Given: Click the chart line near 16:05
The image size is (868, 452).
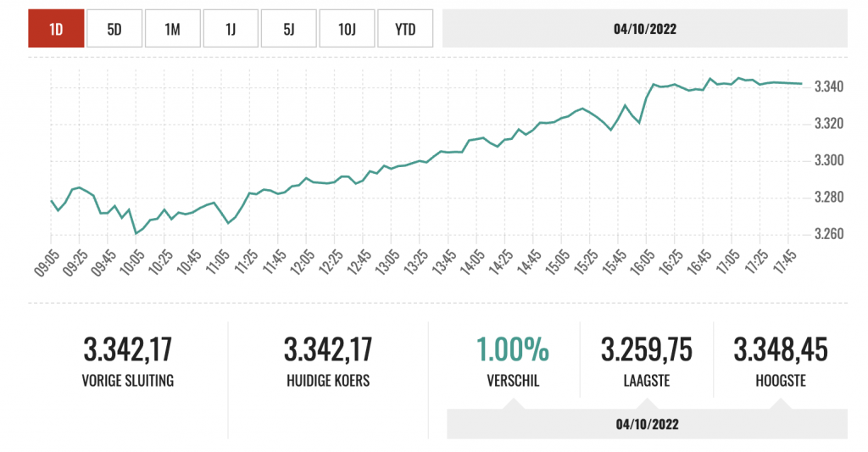Looking at the screenshot, I should pos(647,96).
